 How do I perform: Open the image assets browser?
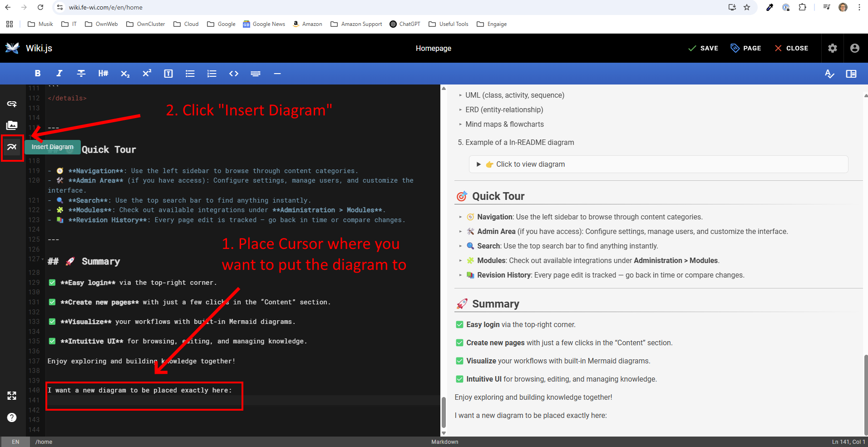12,125
